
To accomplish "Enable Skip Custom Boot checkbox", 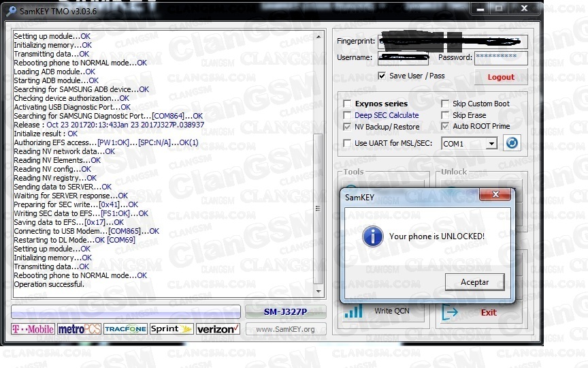I will pyautogui.click(x=445, y=104).
